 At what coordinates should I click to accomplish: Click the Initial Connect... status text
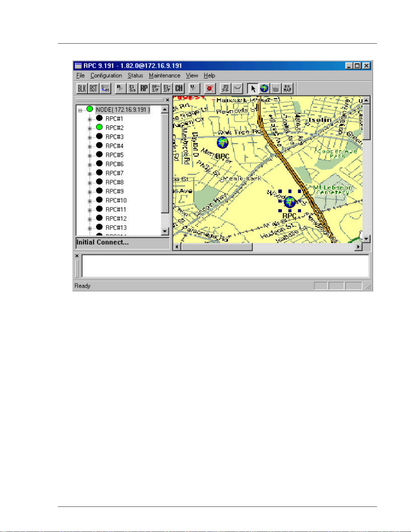tap(102, 242)
